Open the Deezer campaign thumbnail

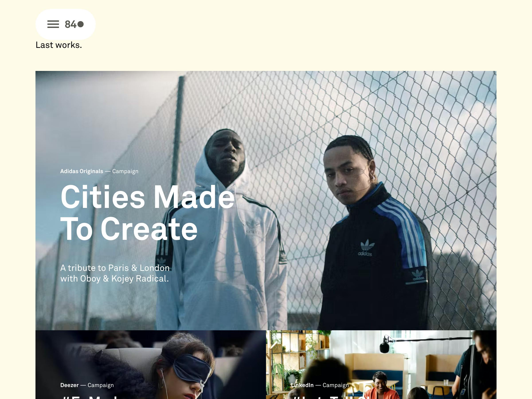[151, 365]
